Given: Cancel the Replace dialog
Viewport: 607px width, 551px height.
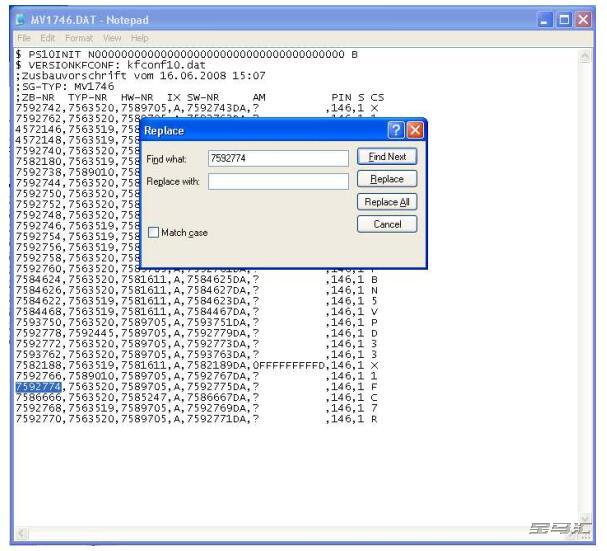Looking at the screenshot, I should (387, 224).
